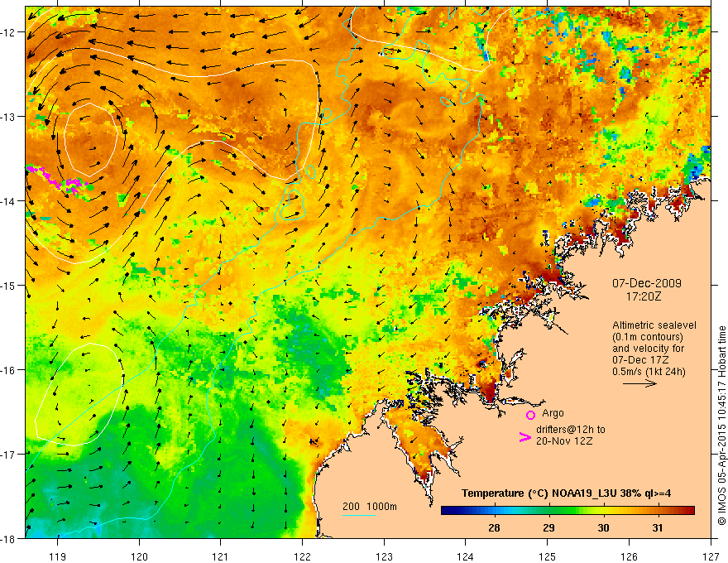Click the longitude label 127
728x563 pixels.
(x=711, y=556)
